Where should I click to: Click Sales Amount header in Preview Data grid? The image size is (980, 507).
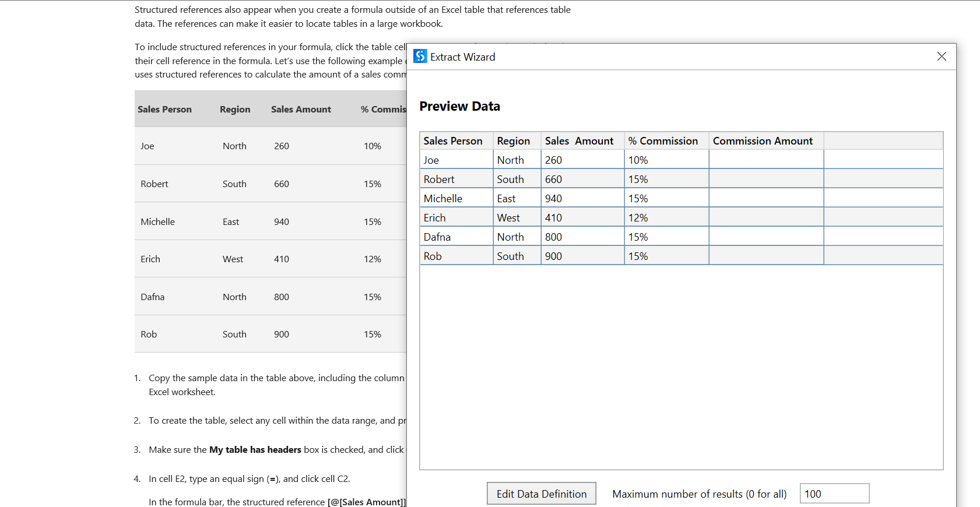click(579, 141)
